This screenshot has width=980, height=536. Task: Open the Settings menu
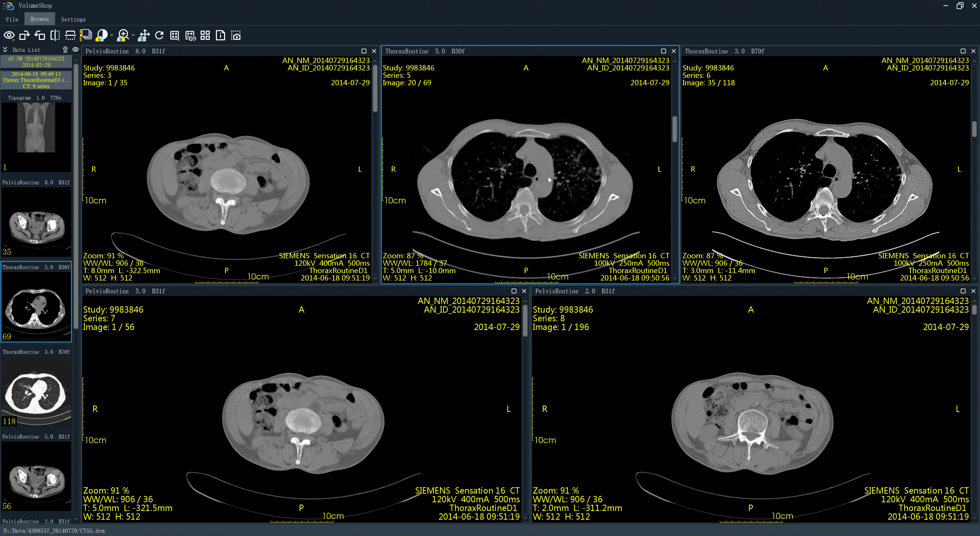point(73,19)
